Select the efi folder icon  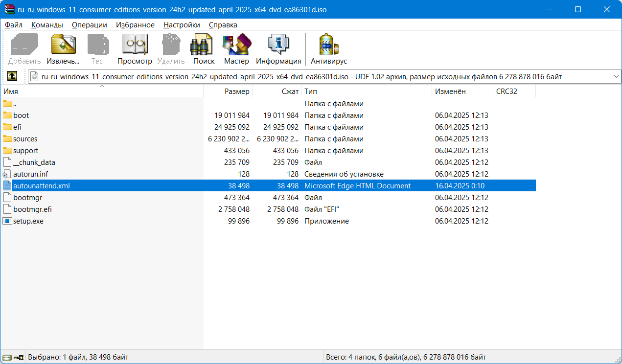[7, 127]
